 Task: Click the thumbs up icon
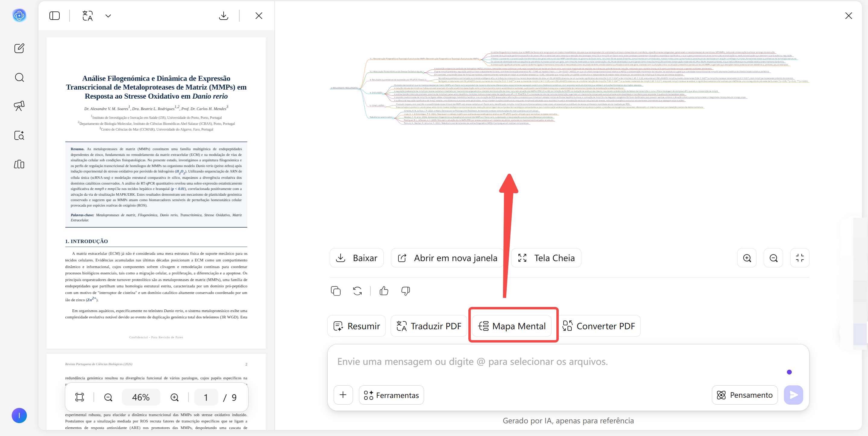pos(384,291)
